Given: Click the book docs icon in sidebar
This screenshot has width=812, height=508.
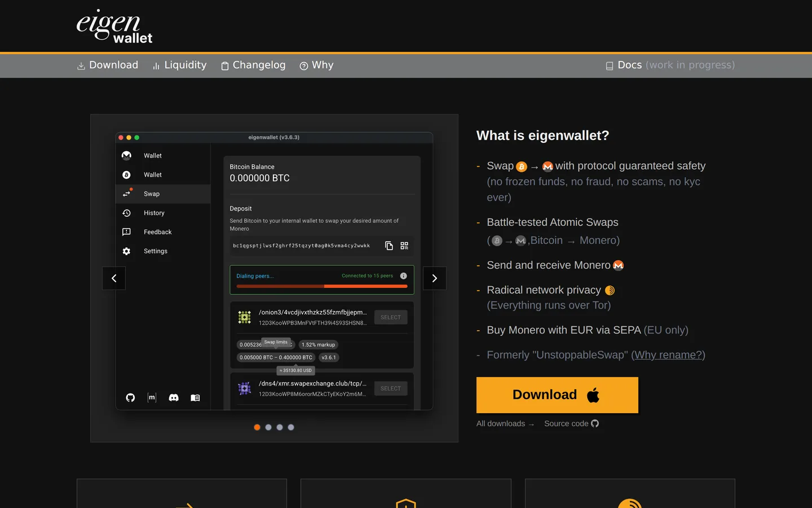Looking at the screenshot, I should click(195, 398).
